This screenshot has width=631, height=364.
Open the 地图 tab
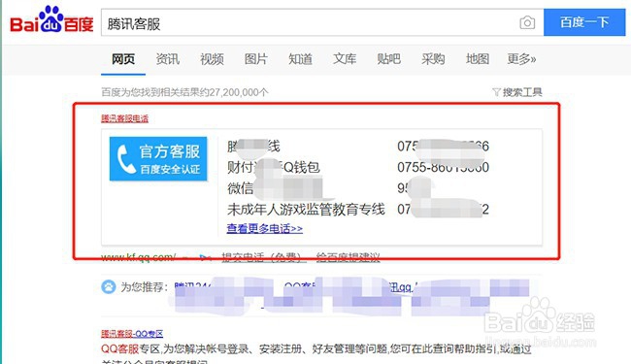[x=478, y=59]
